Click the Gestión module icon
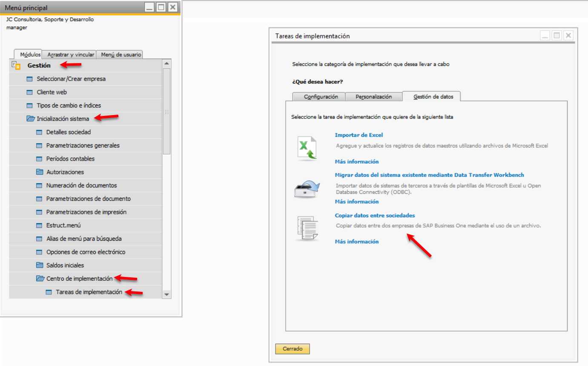 pyautogui.click(x=16, y=65)
